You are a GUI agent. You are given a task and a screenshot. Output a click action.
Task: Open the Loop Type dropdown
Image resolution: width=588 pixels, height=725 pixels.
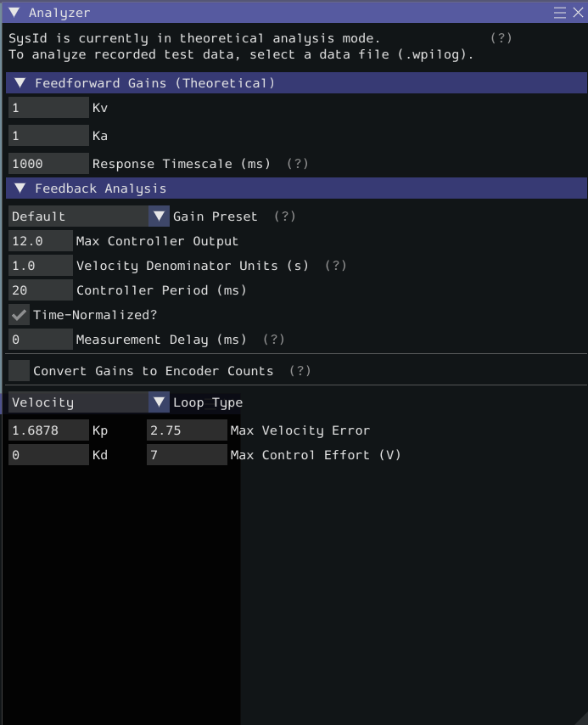pyautogui.click(x=89, y=402)
